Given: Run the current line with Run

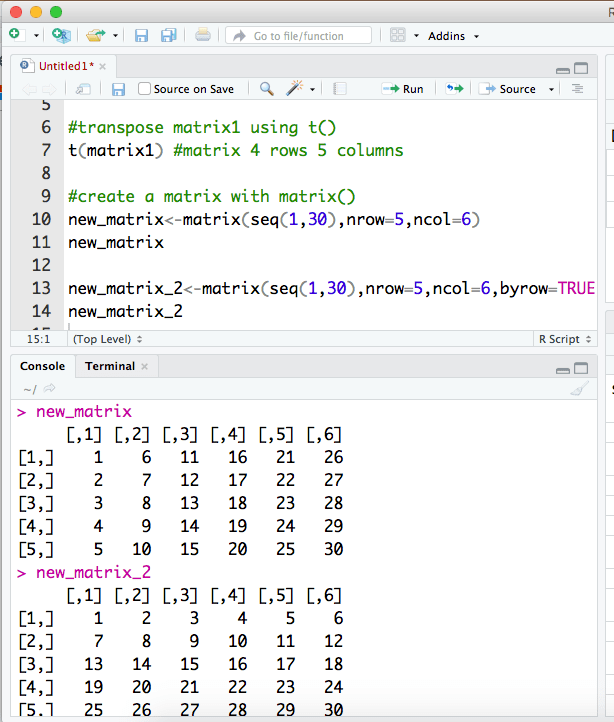Looking at the screenshot, I should (x=403, y=89).
